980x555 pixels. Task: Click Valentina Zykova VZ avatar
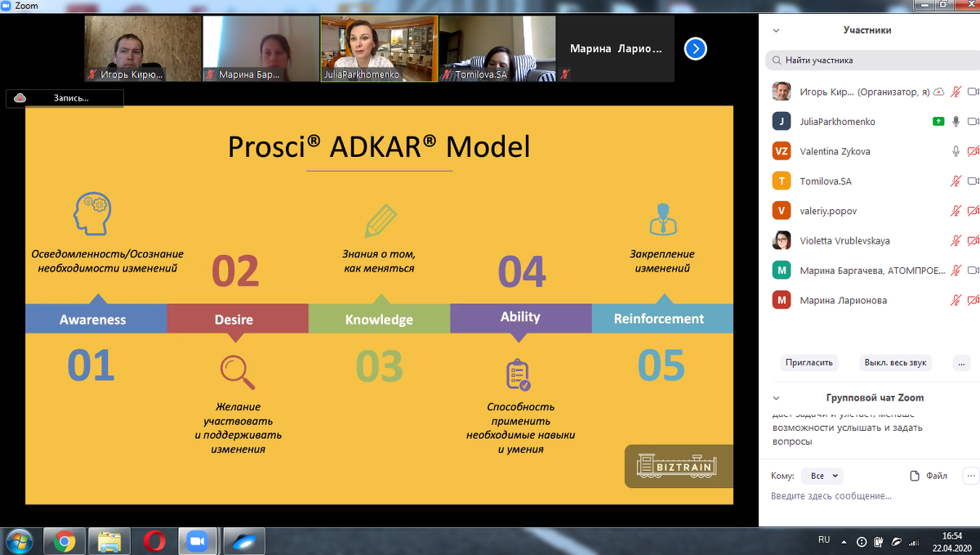point(782,151)
